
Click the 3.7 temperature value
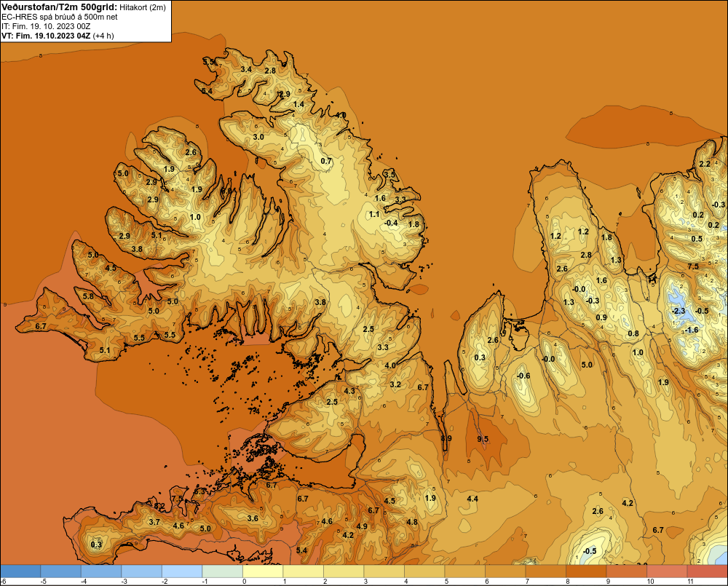[x=154, y=522]
